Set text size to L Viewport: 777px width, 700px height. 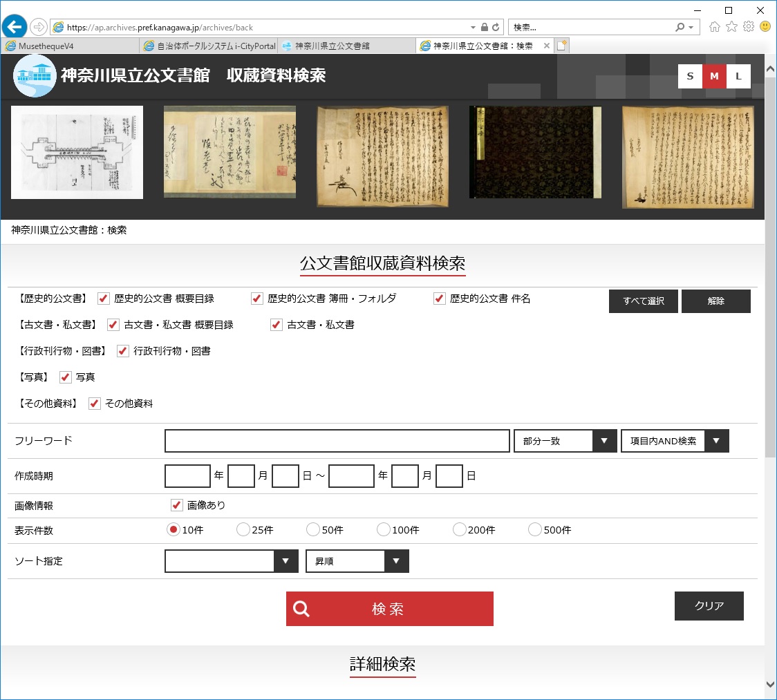[x=738, y=76]
